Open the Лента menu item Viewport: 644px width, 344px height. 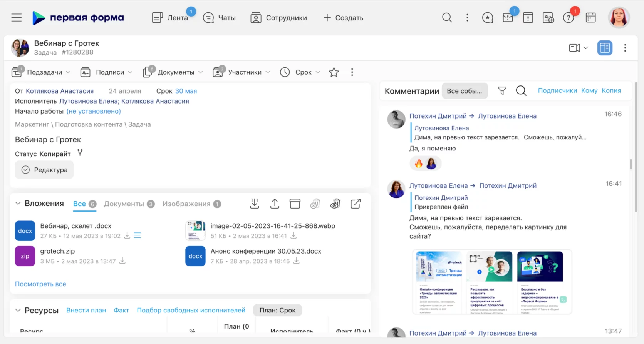pyautogui.click(x=170, y=18)
